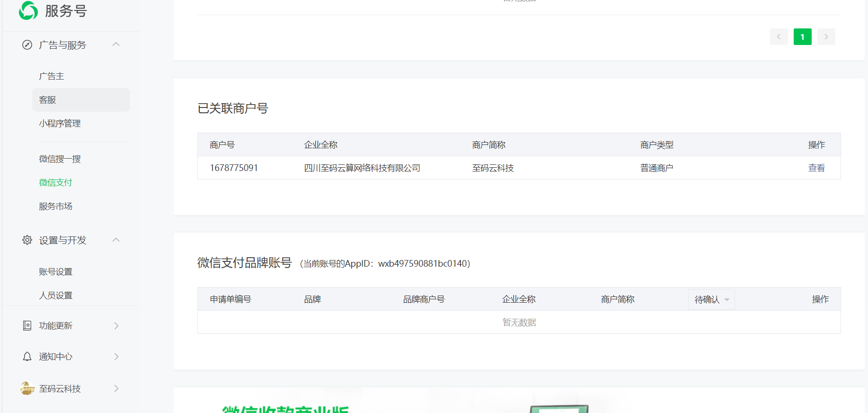Image resolution: width=868 pixels, height=413 pixels.
Task: Click the 商户号 column header
Action: click(x=222, y=145)
